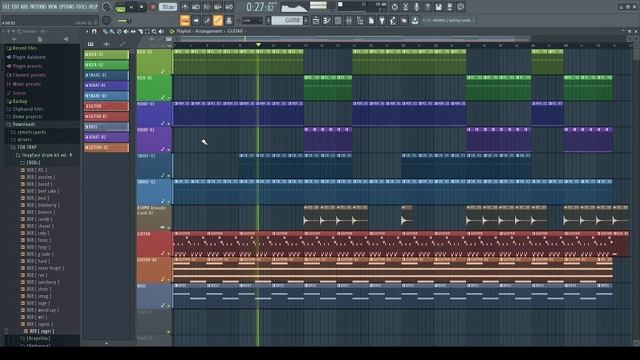The height and width of the screenshot is (360, 640).
Task: Click the 0:27 time display
Action: point(260,7)
